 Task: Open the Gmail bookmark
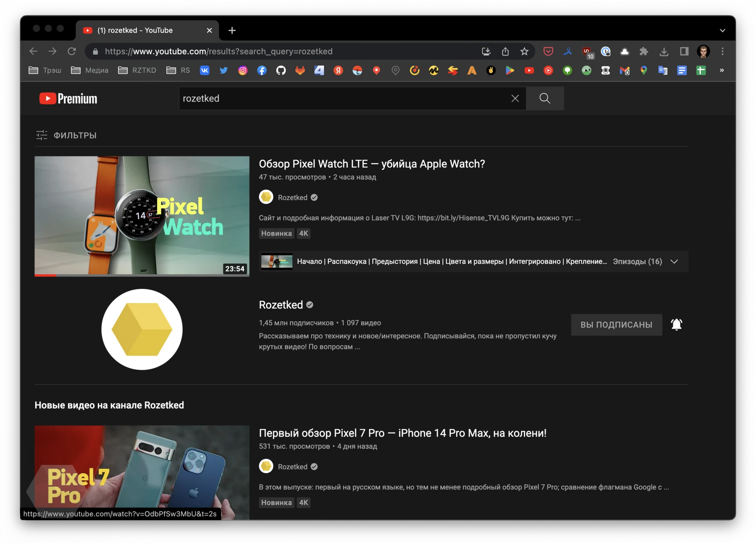(624, 70)
